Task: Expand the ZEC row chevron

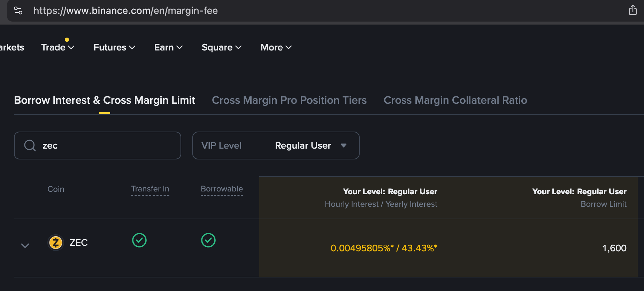Action: tap(25, 245)
